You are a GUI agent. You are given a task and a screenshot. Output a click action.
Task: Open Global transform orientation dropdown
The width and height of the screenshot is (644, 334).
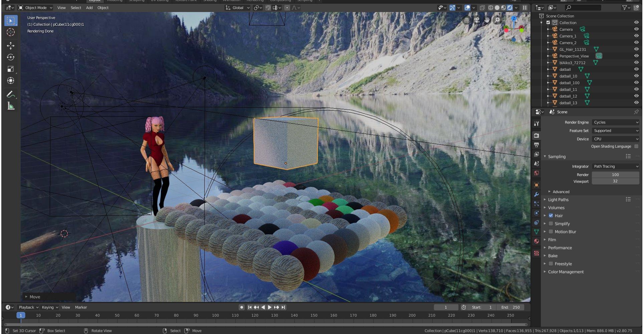237,8
